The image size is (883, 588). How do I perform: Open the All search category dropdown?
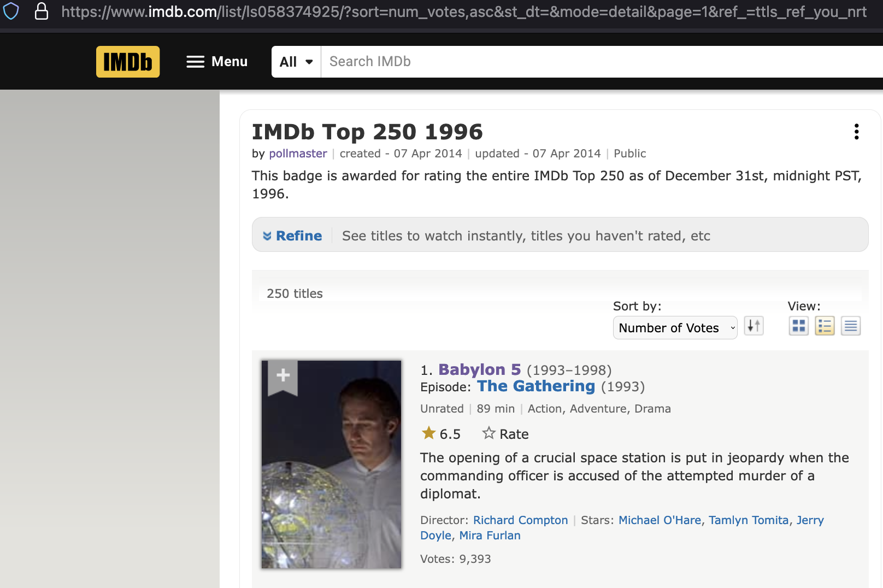click(x=295, y=62)
